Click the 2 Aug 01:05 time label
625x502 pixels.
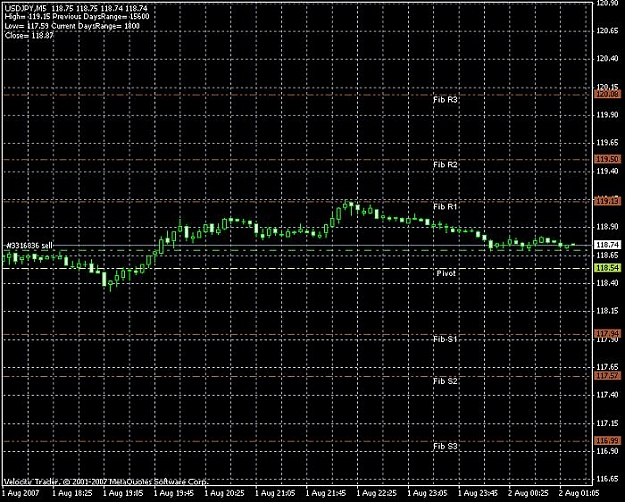point(580,494)
